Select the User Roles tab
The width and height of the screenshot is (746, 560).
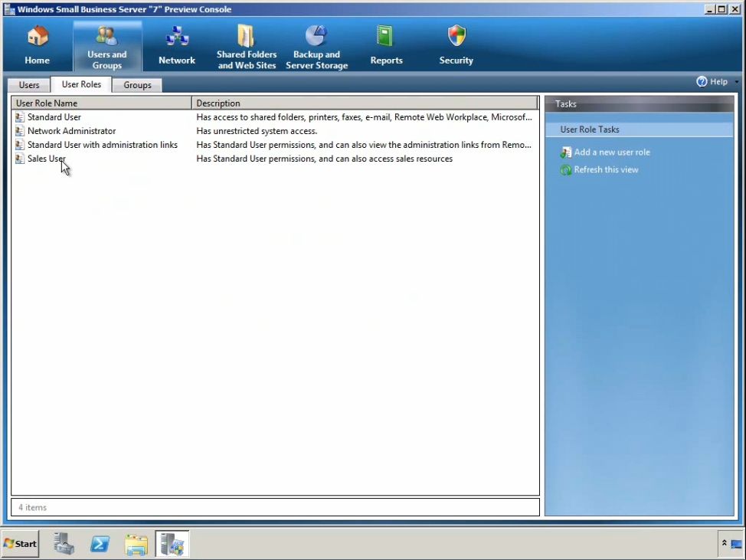81,84
